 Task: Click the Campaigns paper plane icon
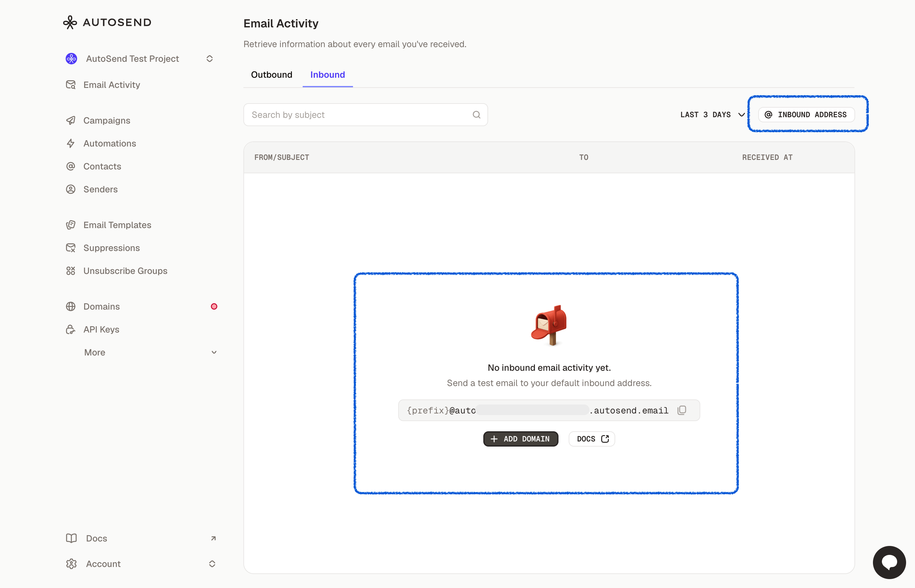pyautogui.click(x=71, y=120)
